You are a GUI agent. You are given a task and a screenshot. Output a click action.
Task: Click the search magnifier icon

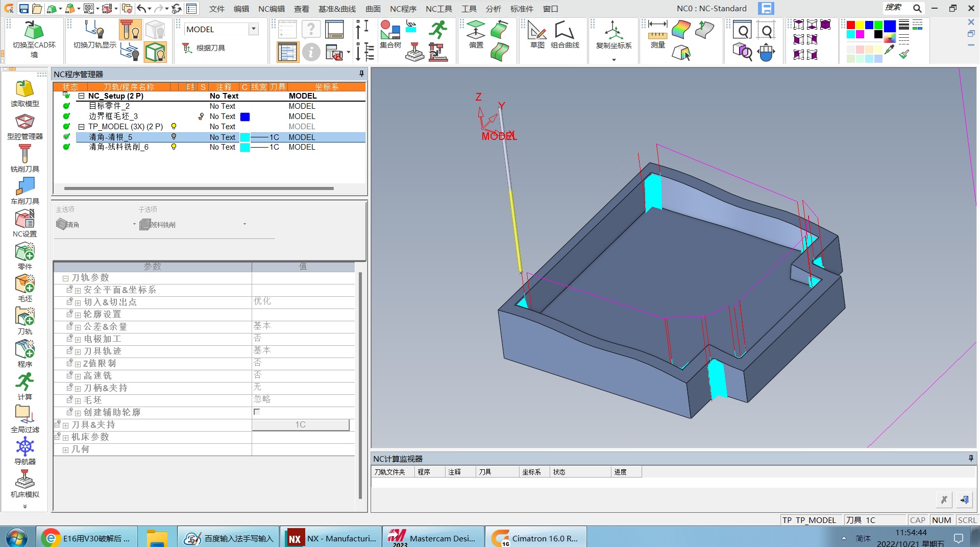coord(917,8)
